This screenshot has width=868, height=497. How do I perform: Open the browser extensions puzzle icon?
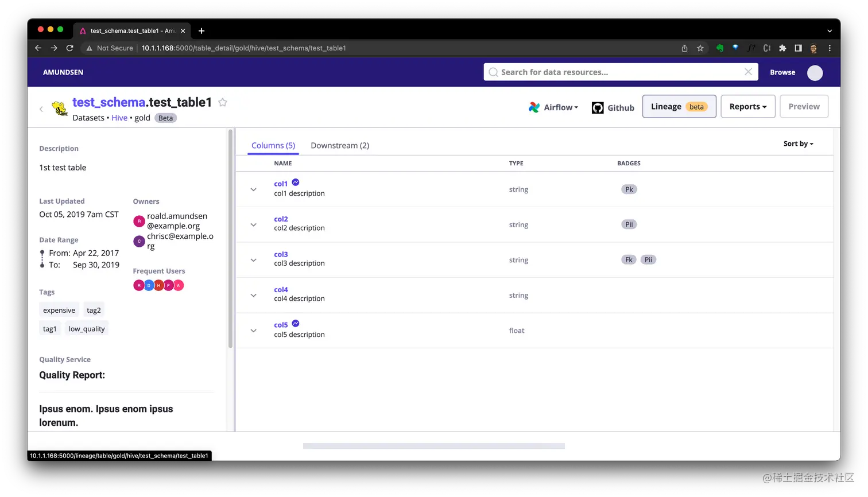pos(782,48)
